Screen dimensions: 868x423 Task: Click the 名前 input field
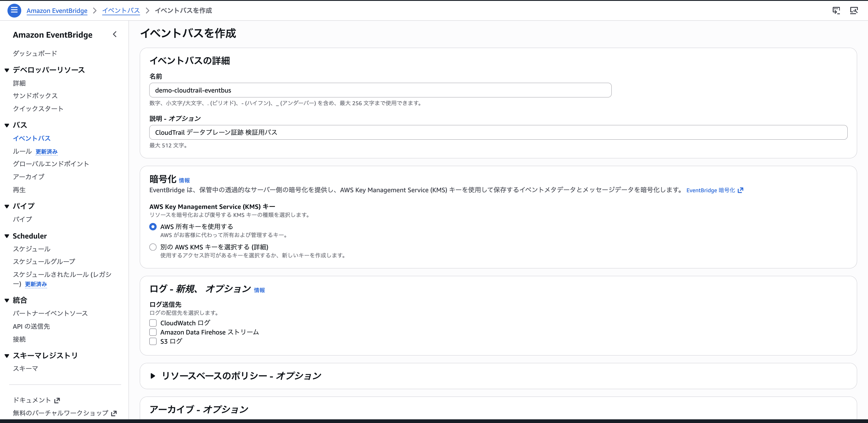380,90
